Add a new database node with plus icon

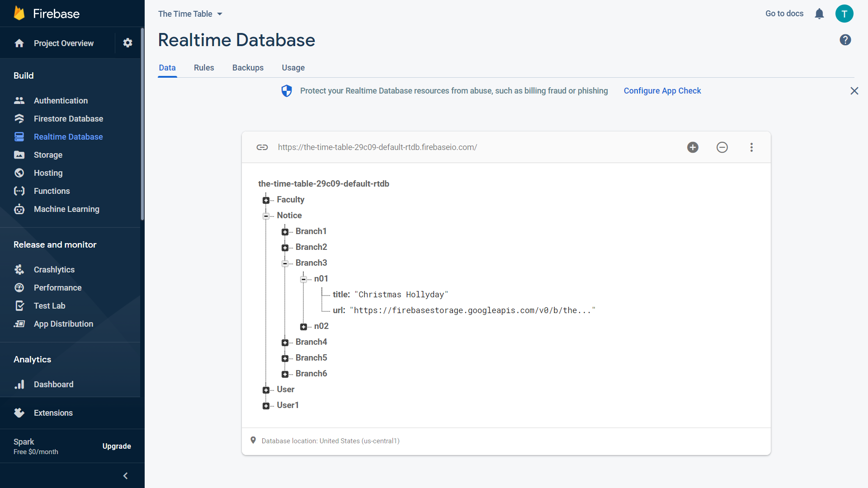click(x=693, y=147)
